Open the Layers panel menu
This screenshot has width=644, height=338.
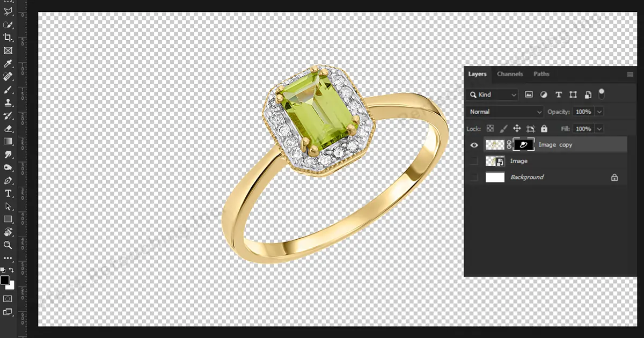629,75
